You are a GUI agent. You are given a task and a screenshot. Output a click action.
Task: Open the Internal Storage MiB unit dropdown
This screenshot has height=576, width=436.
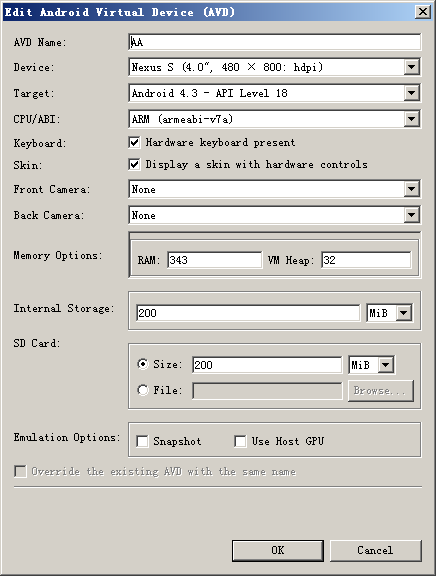coord(404,313)
